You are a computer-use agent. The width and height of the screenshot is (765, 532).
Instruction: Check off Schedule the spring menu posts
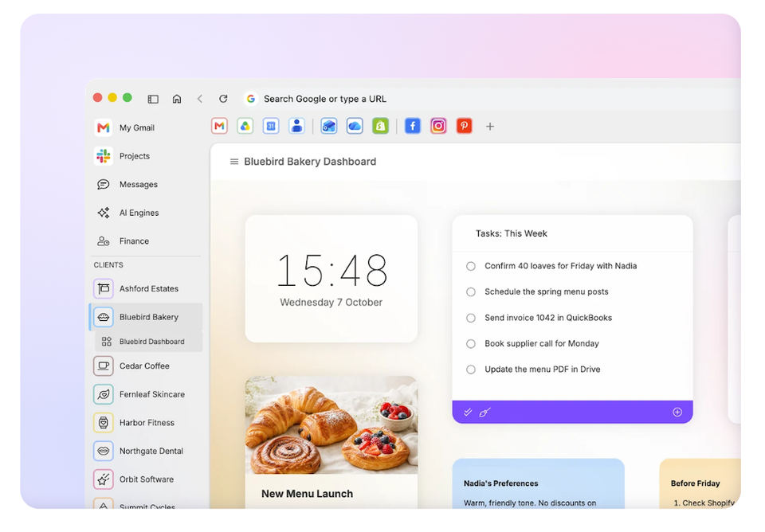pos(471,291)
